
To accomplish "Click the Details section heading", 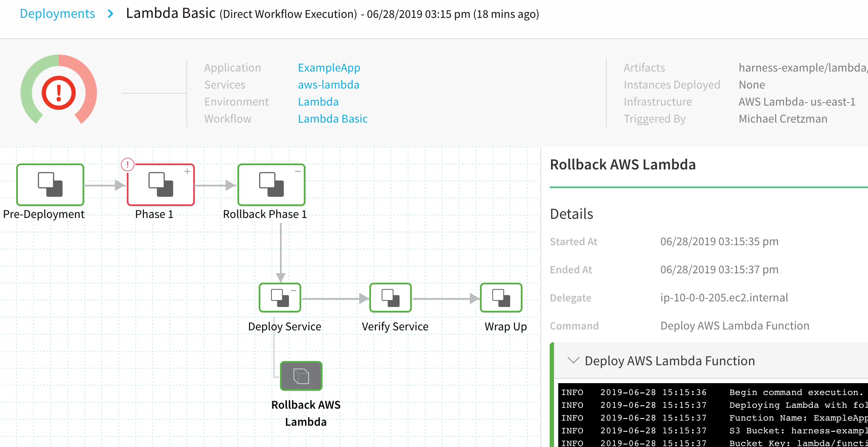I will [571, 214].
